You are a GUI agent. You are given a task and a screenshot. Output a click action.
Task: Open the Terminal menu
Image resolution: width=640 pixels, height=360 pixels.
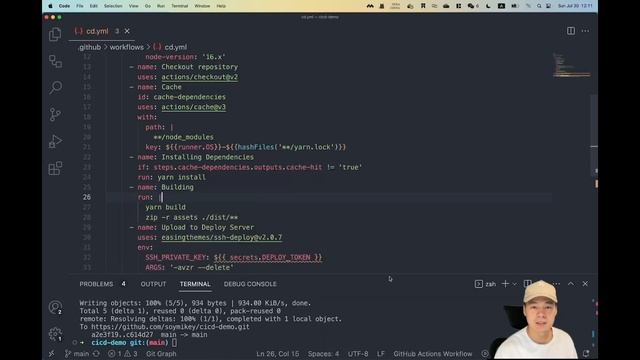coord(180,6)
